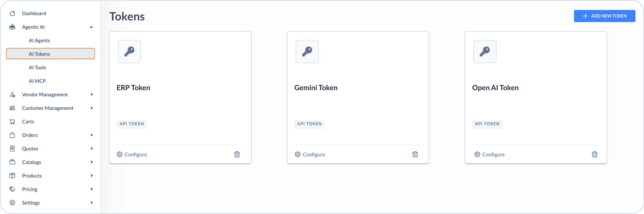Click the gear icon next to Configure on Gemini Token
The height and width of the screenshot is (214, 644).
point(297,154)
